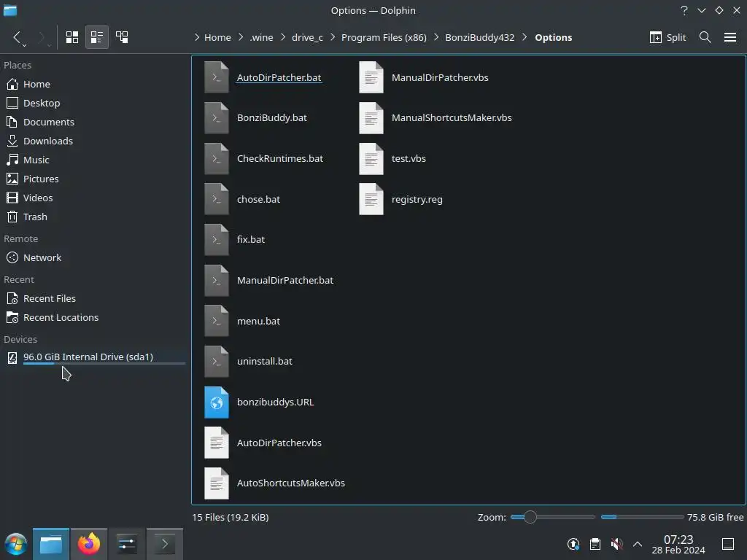Open the terminal from taskbar
Viewport: 747px width, 560px height.
(165, 544)
